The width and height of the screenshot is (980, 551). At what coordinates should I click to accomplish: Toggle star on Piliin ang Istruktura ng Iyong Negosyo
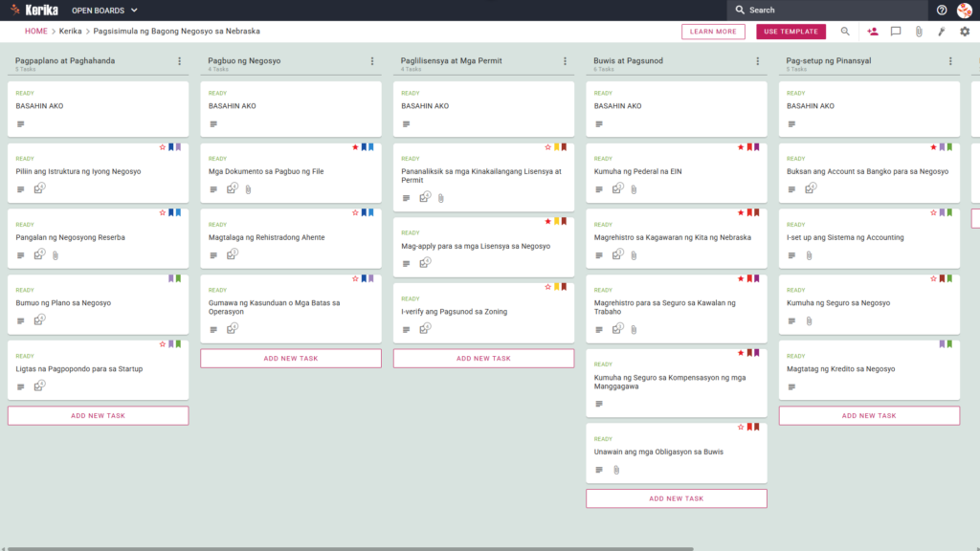(x=163, y=147)
